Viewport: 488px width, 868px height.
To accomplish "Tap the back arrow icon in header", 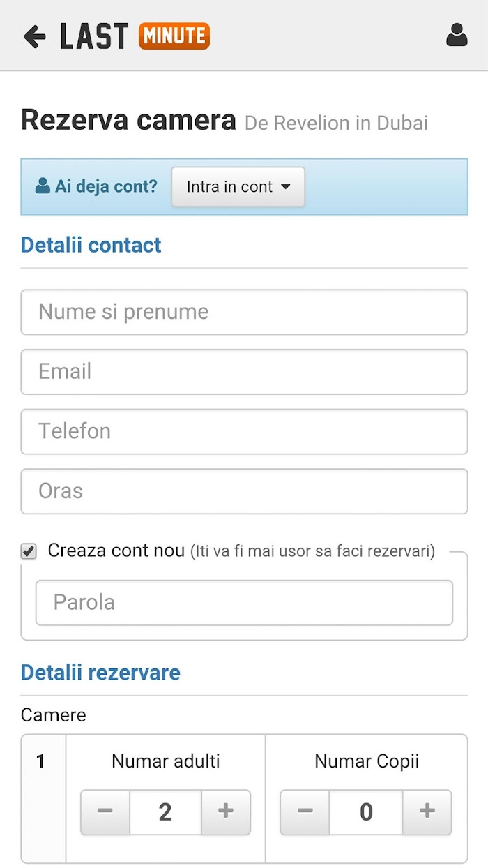I will click(34, 36).
